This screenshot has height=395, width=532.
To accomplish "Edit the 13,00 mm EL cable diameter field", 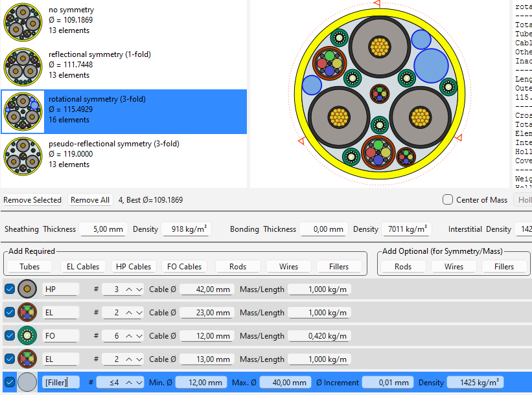I will (206, 359).
